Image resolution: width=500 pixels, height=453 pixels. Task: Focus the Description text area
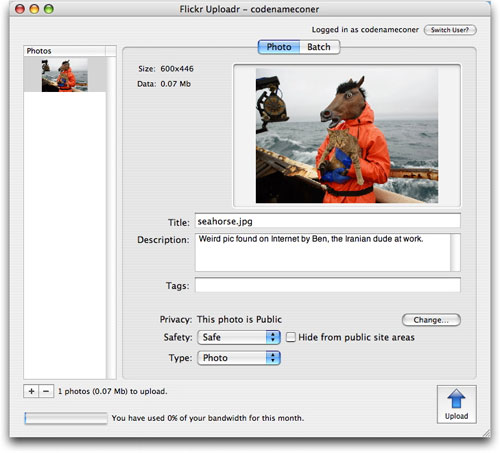point(323,252)
